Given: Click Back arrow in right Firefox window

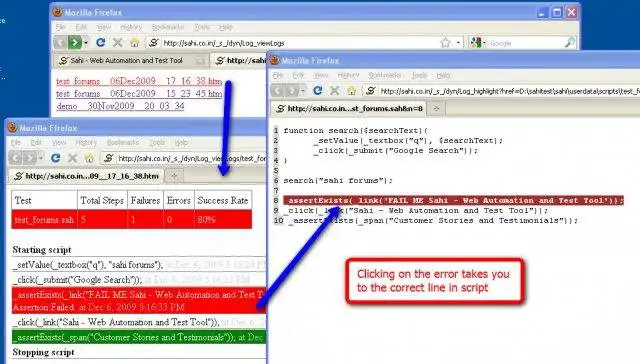Looking at the screenshot, I should click(x=278, y=91).
